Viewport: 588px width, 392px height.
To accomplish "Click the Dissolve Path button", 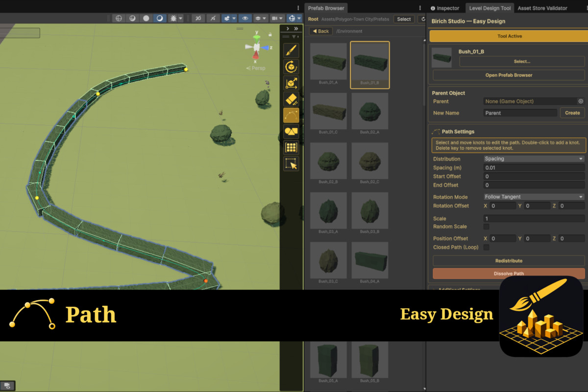I will coord(509,273).
